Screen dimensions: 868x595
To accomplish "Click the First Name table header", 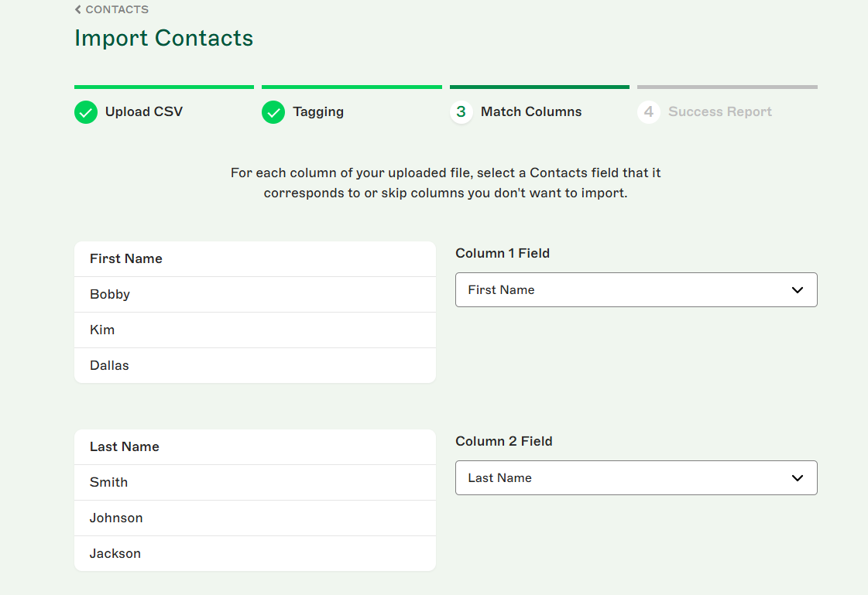I will click(x=126, y=258).
